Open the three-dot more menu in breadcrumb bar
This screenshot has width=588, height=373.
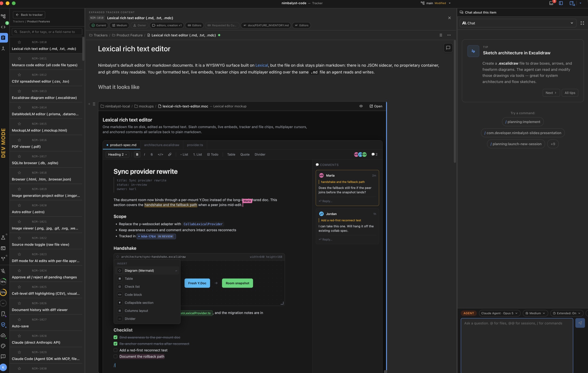click(449, 35)
